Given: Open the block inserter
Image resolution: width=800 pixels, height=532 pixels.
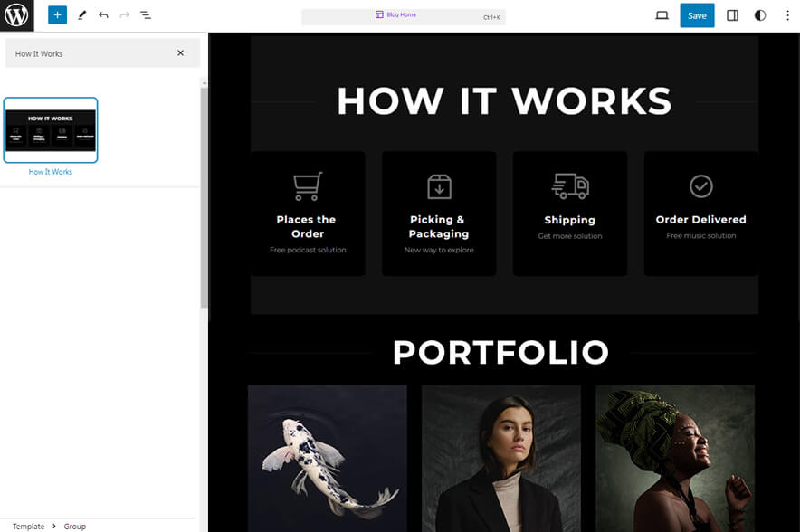Looking at the screenshot, I should click(x=56, y=14).
